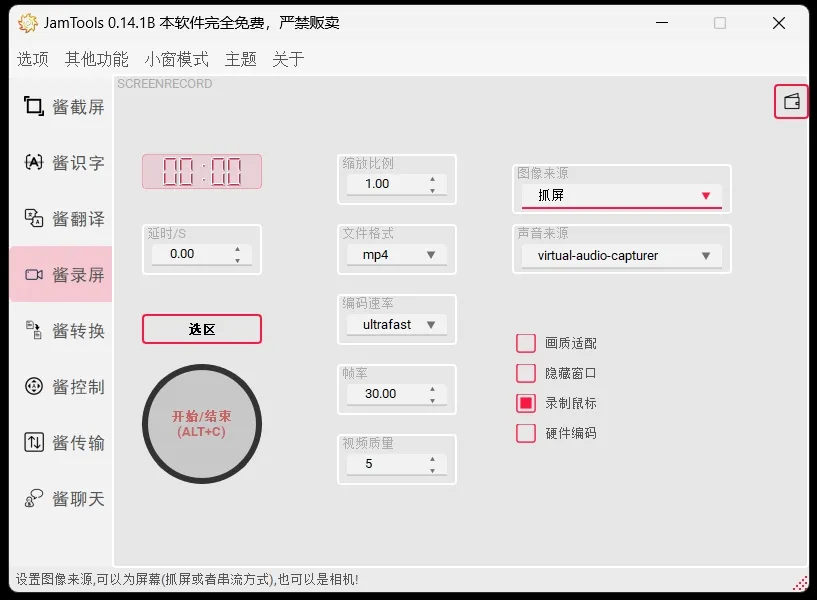Open the 选项 menu
This screenshot has width=817, height=600.
tap(32, 59)
